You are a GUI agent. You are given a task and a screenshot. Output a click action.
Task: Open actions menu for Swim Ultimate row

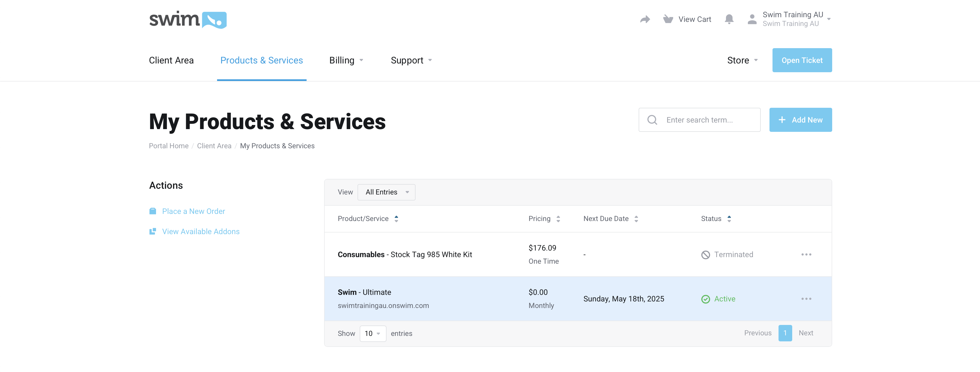coord(806,299)
